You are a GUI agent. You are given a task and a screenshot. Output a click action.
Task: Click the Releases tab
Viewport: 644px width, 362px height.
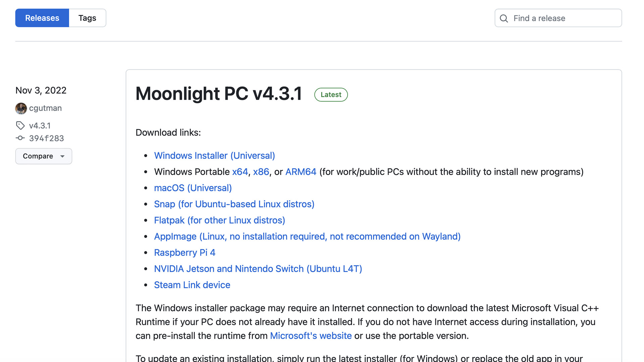pyautogui.click(x=42, y=18)
